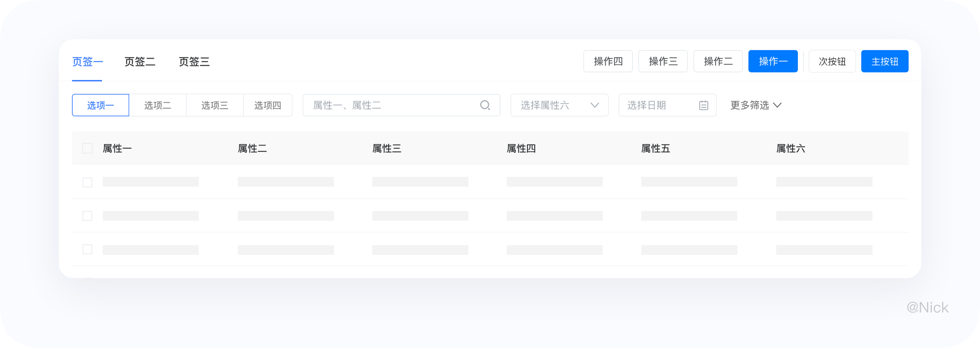Check the second table row checkbox
The image size is (980, 348).
[x=87, y=216]
